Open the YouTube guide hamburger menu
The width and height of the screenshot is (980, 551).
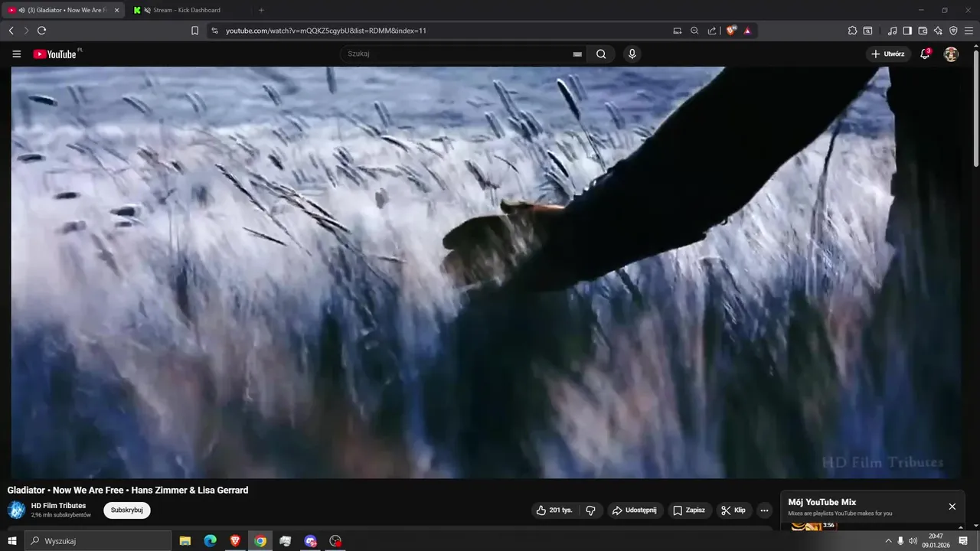pos(17,54)
